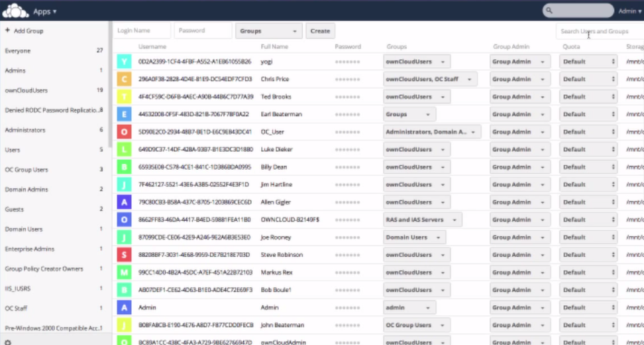Open OC_User's Administrators groups dropdown
The height and width of the screenshot is (345, 644).
pos(431,132)
